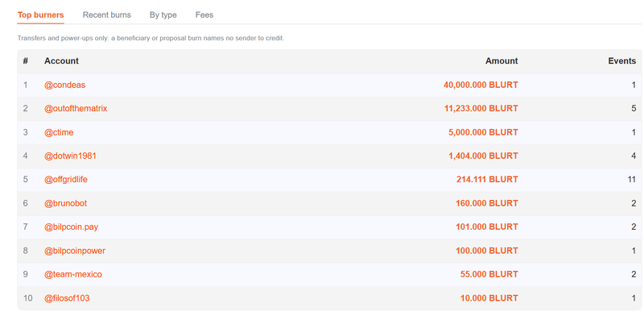This screenshot has height=312, width=644.
Task: Select the 11,233.000 BLURT amount
Action: 481,109
